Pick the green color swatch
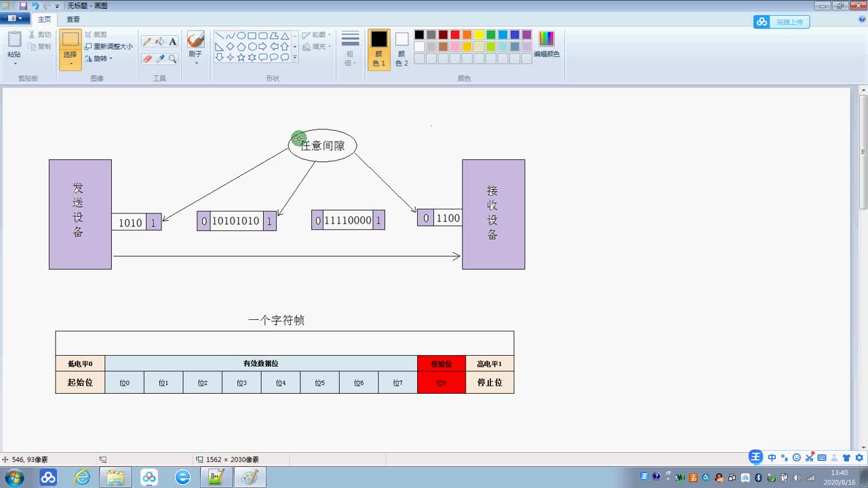 (x=491, y=35)
